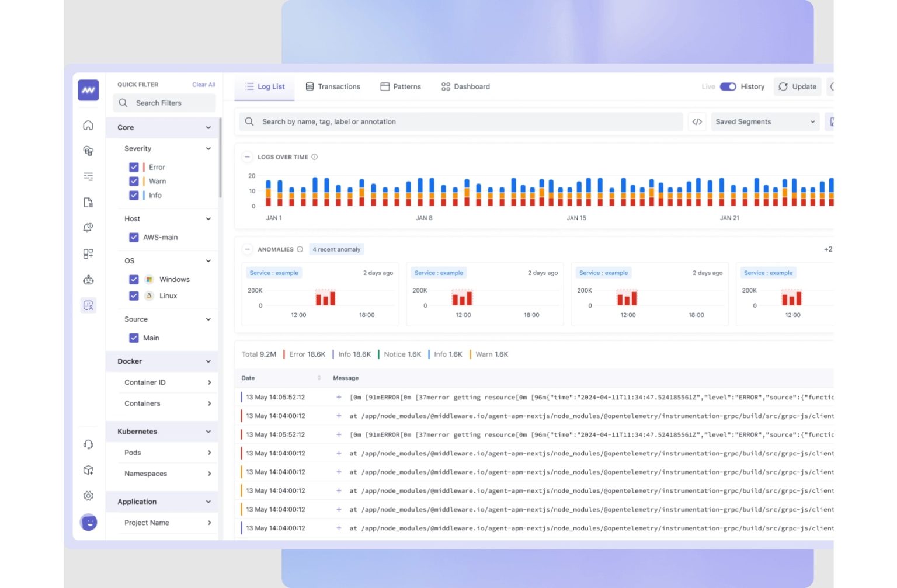Open the Alerts bell icon in the sidebar
The height and width of the screenshot is (588, 897).
pyautogui.click(x=88, y=228)
